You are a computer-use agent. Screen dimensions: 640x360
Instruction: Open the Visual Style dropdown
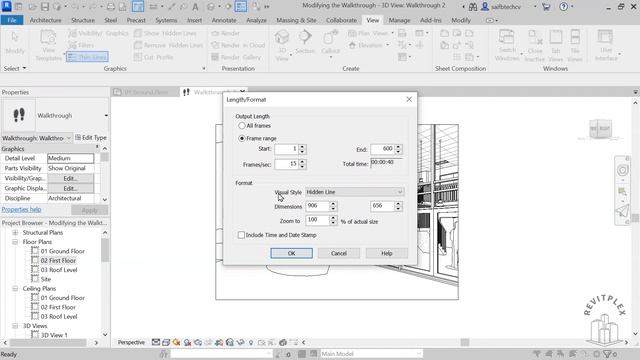(x=355, y=192)
